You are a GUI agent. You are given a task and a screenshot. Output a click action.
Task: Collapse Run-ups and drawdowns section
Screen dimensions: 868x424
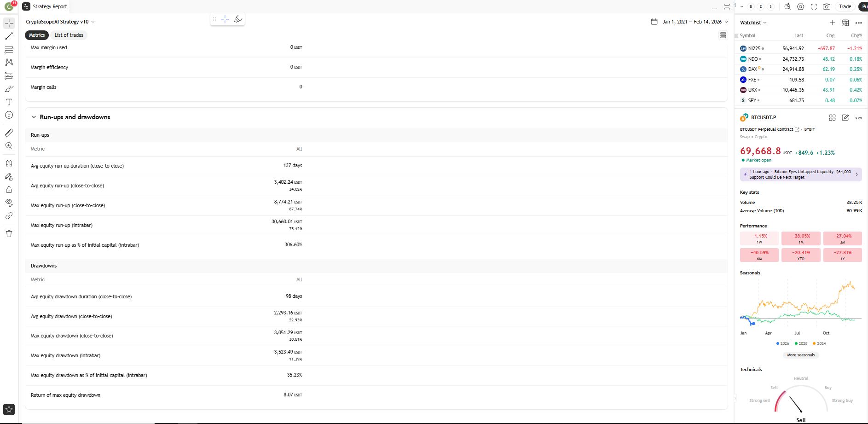point(34,117)
